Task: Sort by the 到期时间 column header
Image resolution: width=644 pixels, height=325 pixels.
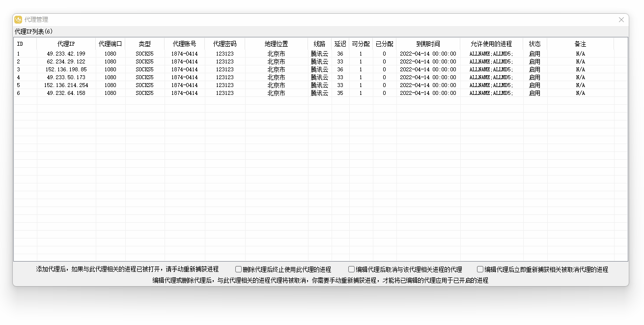Action: coord(428,44)
